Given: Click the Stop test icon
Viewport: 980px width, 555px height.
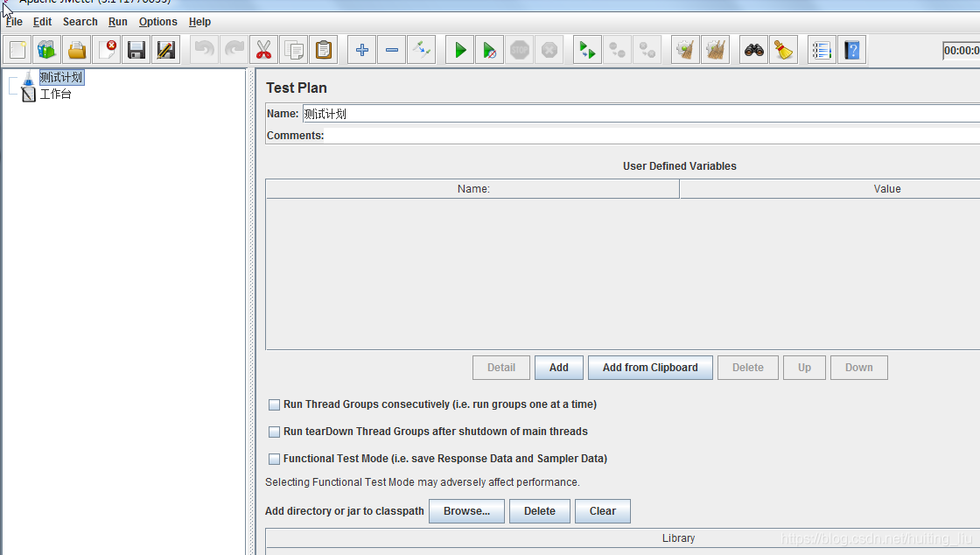Looking at the screenshot, I should [520, 50].
